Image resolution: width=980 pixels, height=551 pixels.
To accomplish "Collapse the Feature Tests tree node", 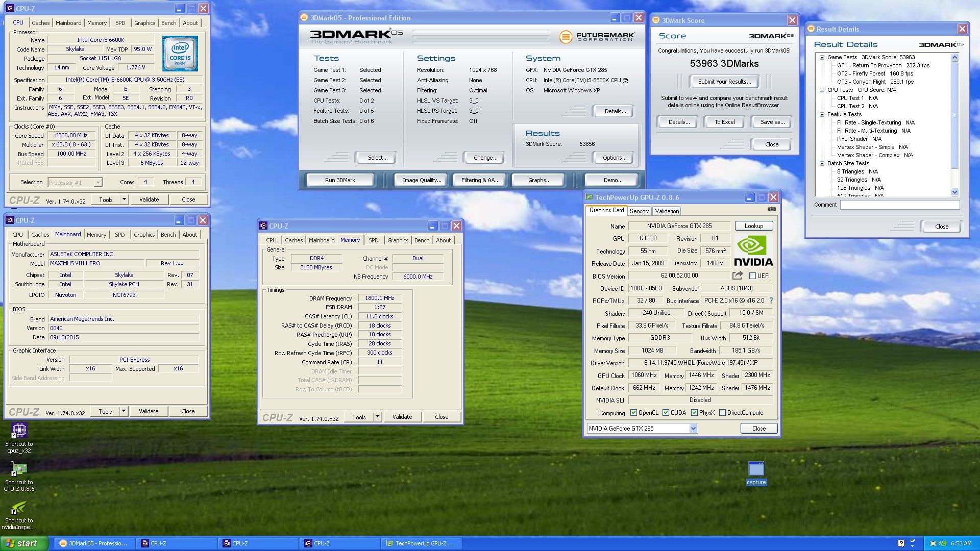I will (x=822, y=114).
